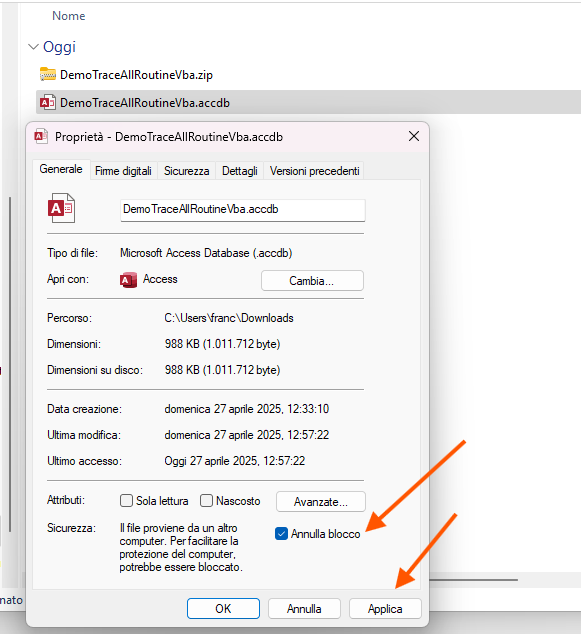
Task: Confirm with the OK button
Action: pyautogui.click(x=223, y=609)
